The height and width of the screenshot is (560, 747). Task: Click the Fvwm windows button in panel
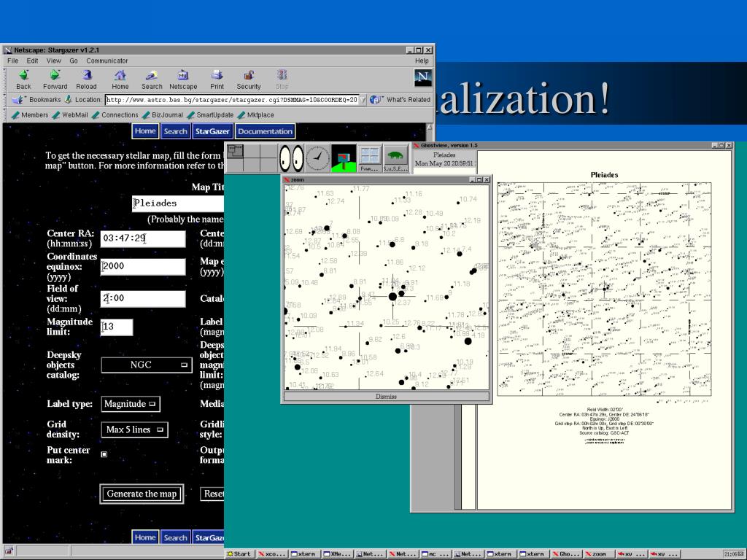click(369, 158)
